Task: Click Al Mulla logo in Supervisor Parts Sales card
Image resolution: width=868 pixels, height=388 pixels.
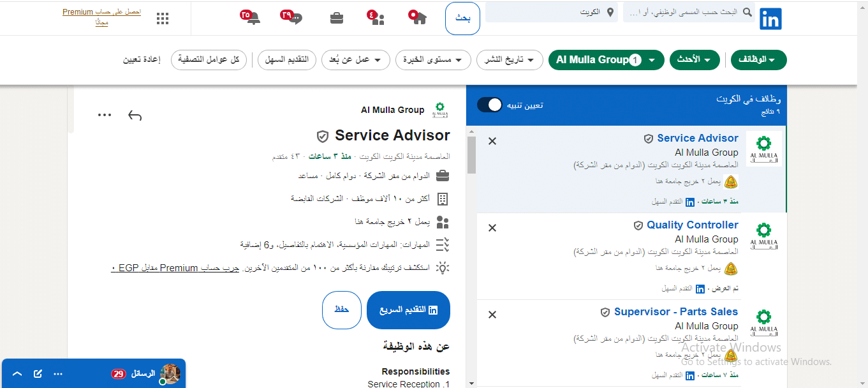Action: pyautogui.click(x=763, y=322)
